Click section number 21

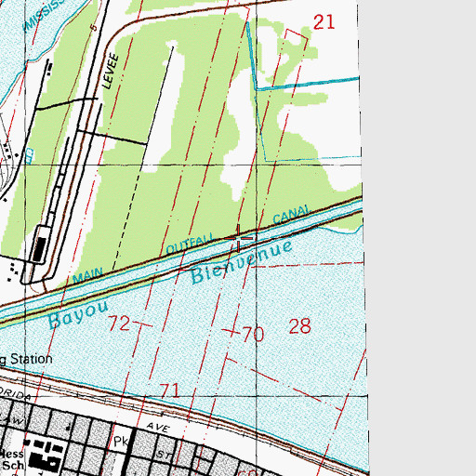pos(324,22)
